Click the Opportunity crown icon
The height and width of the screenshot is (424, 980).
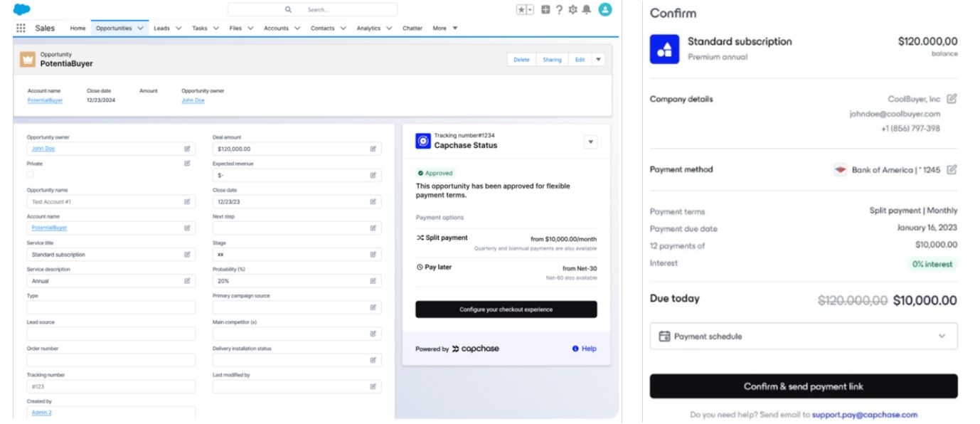coord(28,60)
